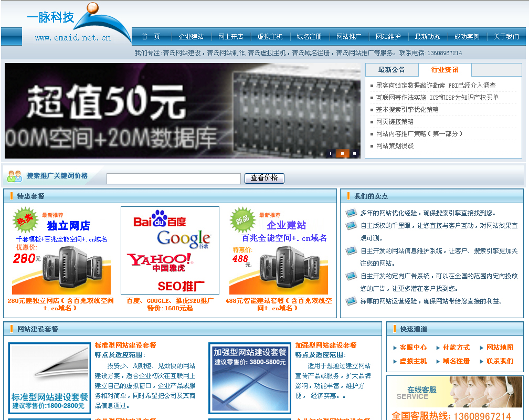Click the www.emaid.net.cn address under the logo

coord(73,37)
